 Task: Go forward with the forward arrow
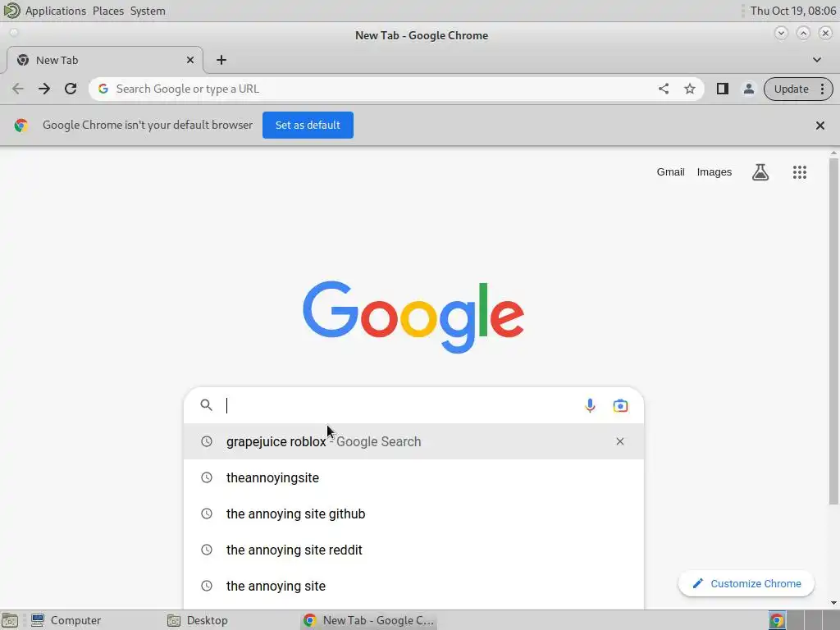[x=44, y=89]
